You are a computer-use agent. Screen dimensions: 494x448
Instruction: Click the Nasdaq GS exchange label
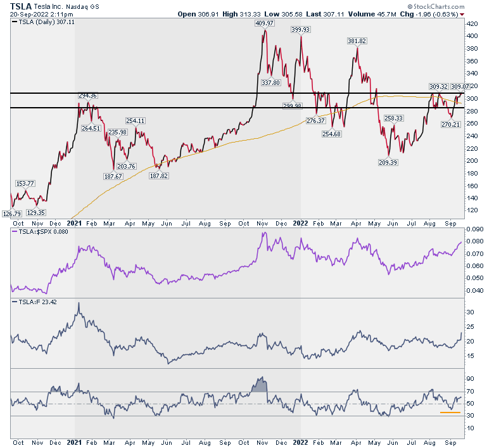click(82, 6)
